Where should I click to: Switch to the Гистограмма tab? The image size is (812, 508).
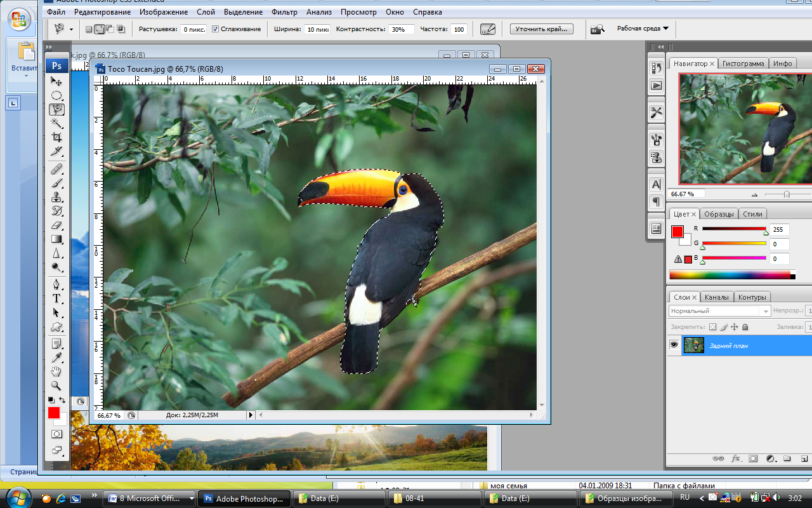pos(743,63)
